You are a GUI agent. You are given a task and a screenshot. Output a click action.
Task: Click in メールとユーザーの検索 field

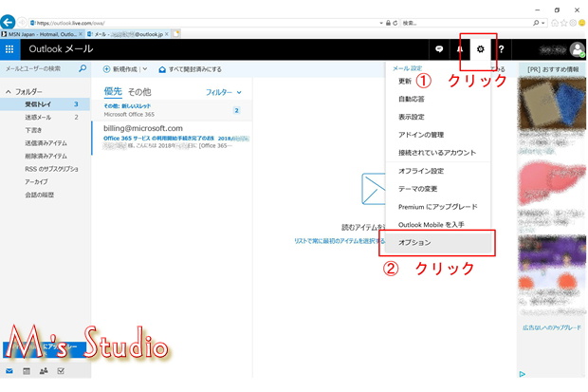(x=40, y=68)
